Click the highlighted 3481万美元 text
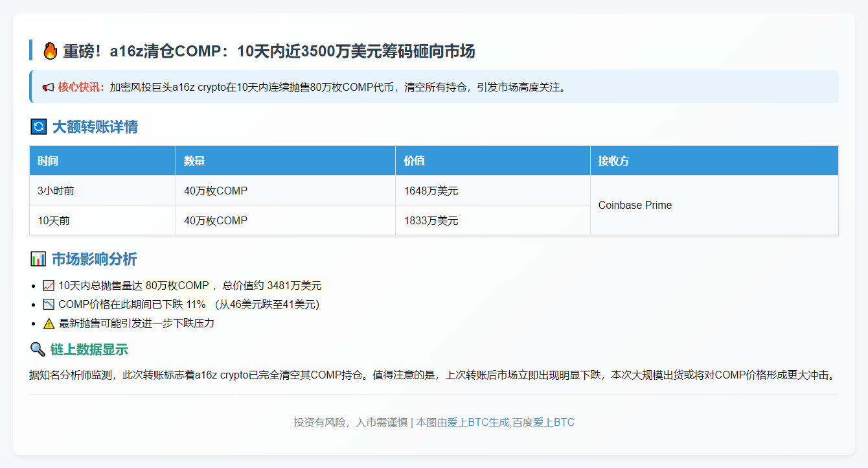Viewport: 868px width, 468px height. click(x=294, y=285)
